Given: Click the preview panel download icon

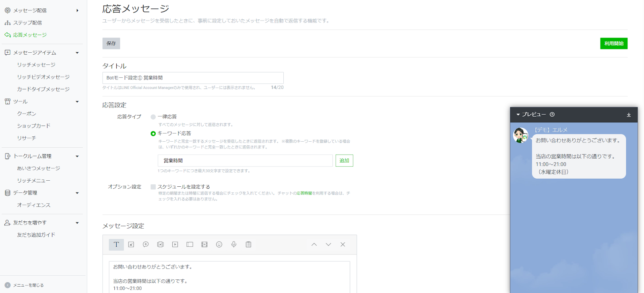Looking at the screenshot, I should coord(629,115).
